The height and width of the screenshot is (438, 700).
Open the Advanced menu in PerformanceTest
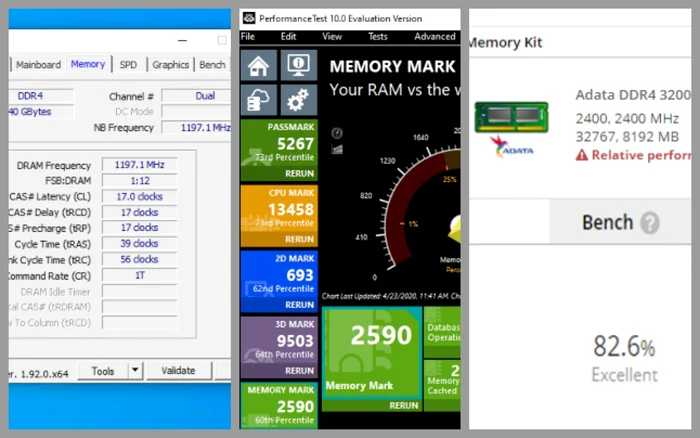tap(435, 37)
